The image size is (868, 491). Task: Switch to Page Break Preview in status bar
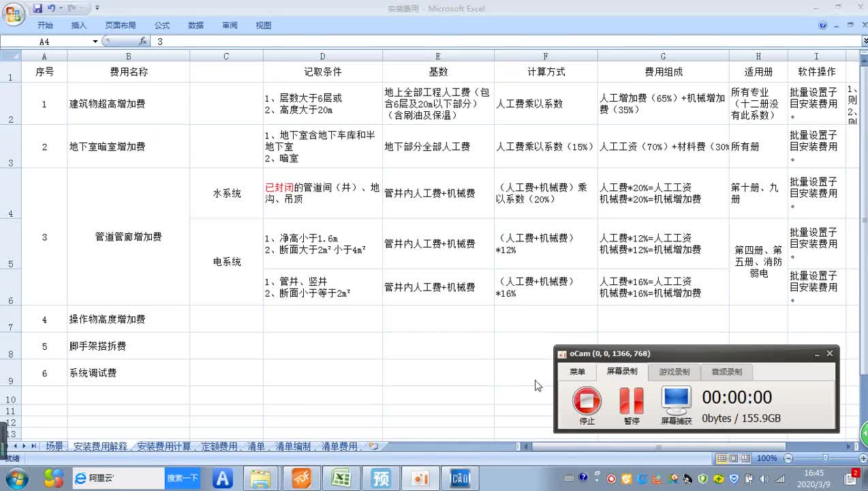point(745,458)
